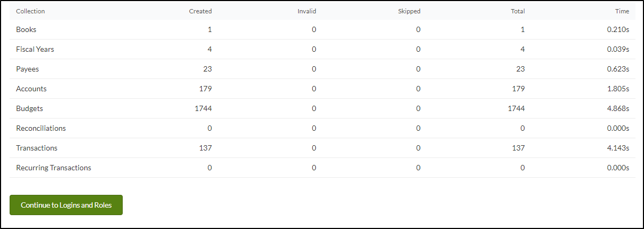The width and height of the screenshot is (644, 229).
Task: Select the Budgets collection row
Action: point(322,109)
